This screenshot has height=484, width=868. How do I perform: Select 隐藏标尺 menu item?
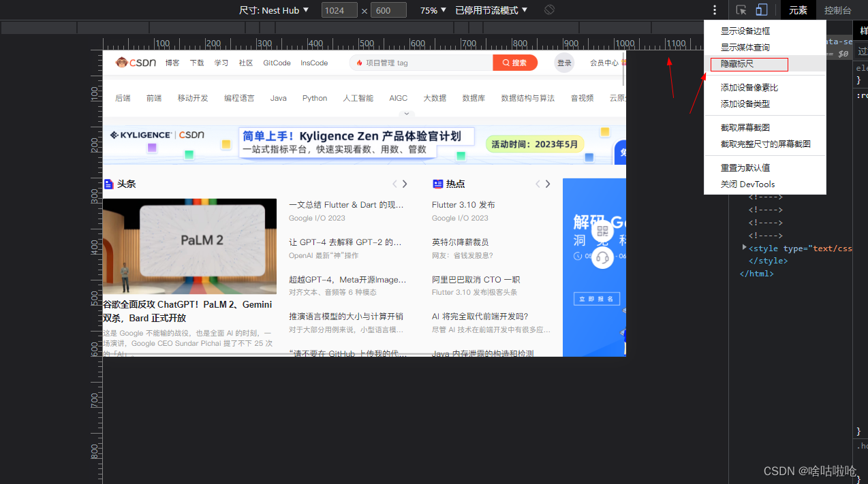click(765, 64)
